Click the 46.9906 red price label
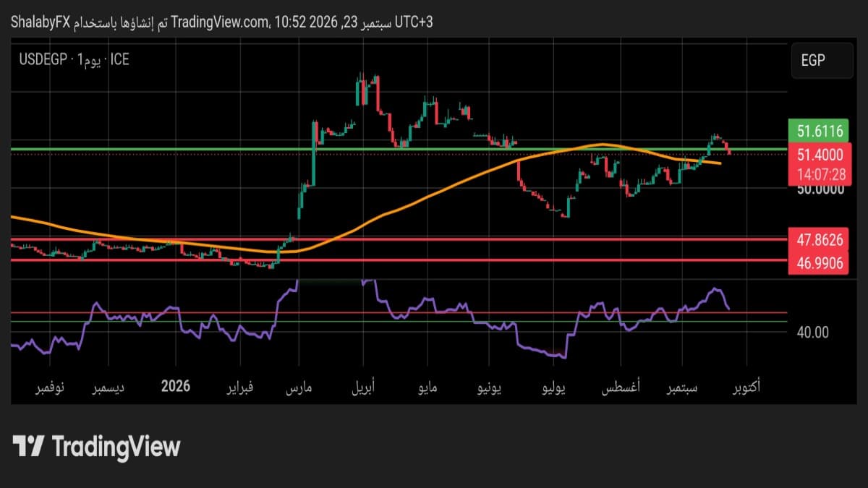Screen dimensions: 868x488 pyautogui.click(x=820, y=265)
